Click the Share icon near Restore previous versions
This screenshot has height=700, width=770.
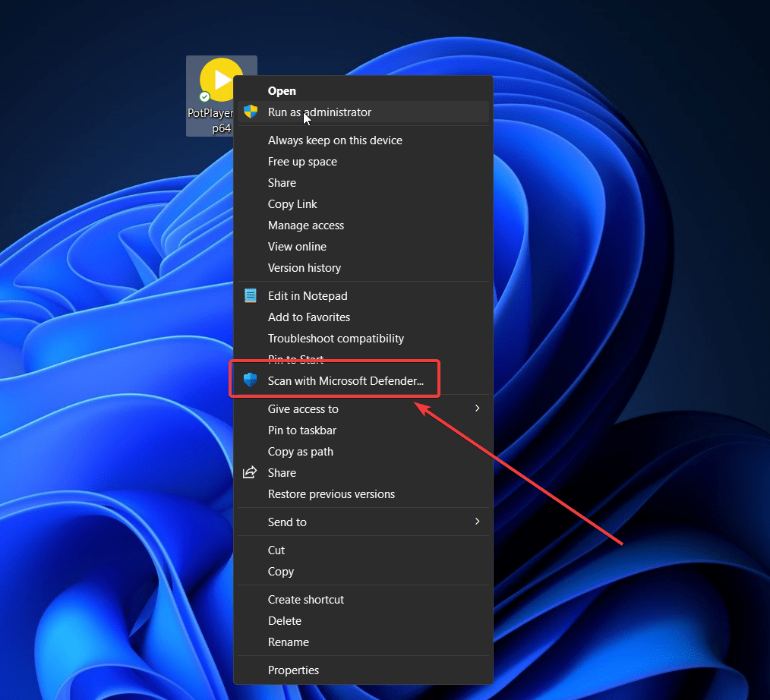[x=251, y=472]
